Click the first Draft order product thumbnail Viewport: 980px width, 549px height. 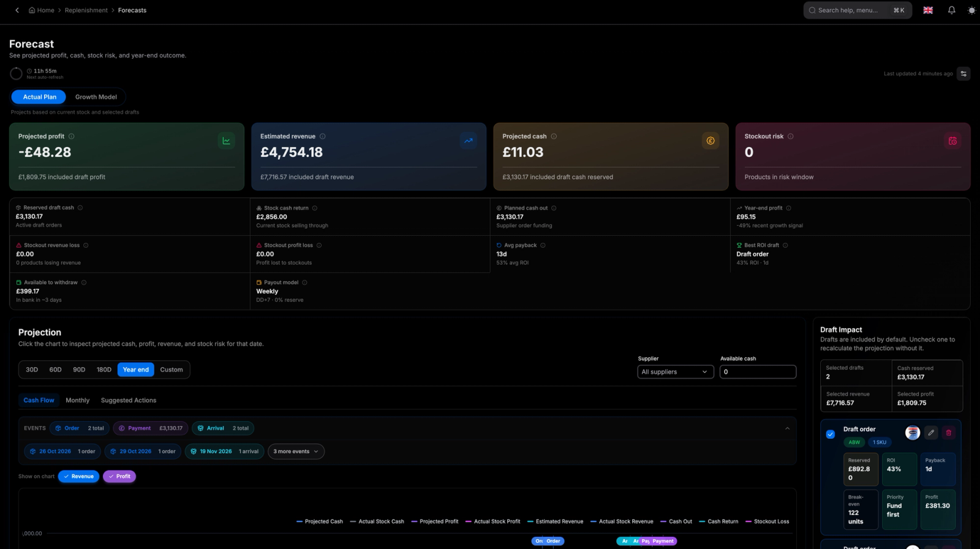pos(913,433)
